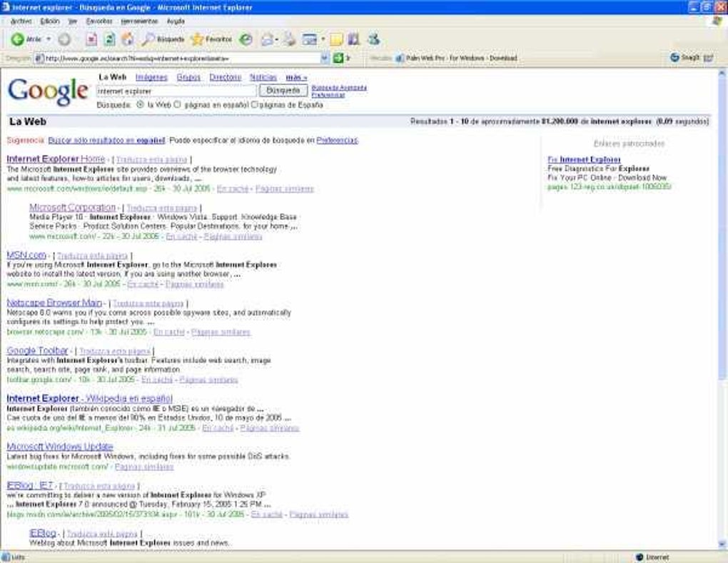
Task: Open the Ver menu
Action: (x=72, y=21)
